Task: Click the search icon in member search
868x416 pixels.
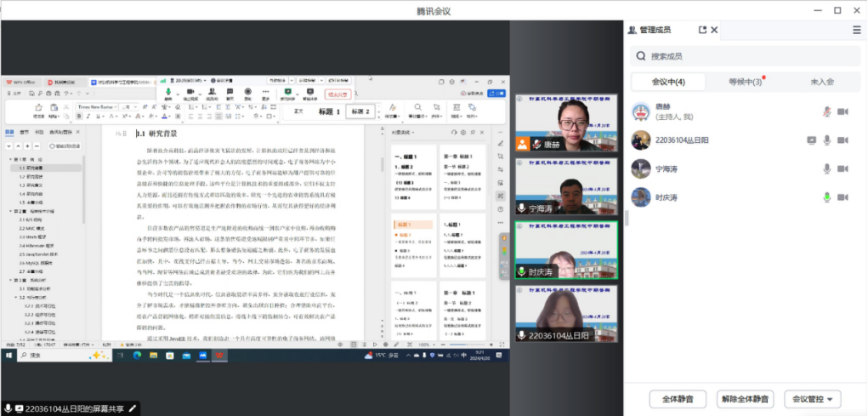Action: 639,56
